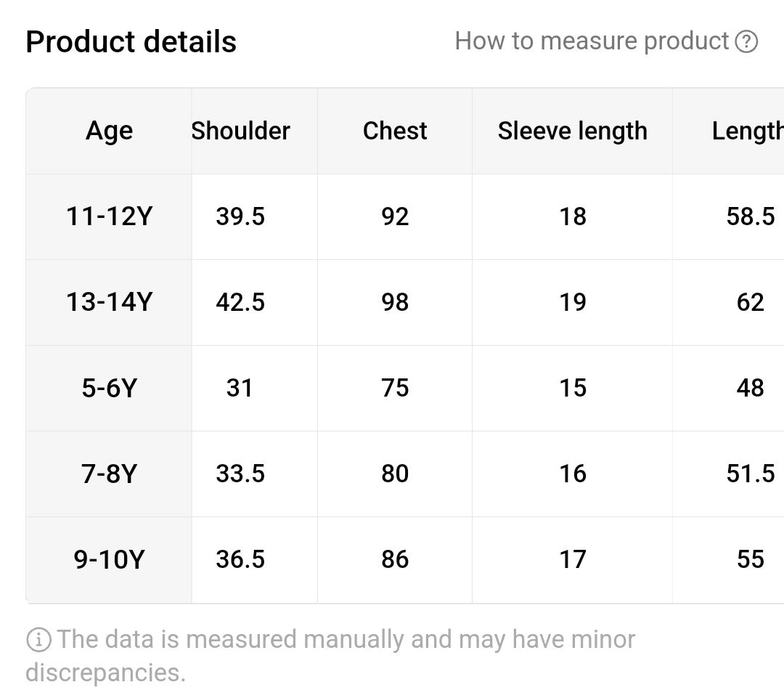Click the manual measurement disclaimer text
Image resolution: width=784 pixels, height=690 pixels.
pos(330,655)
